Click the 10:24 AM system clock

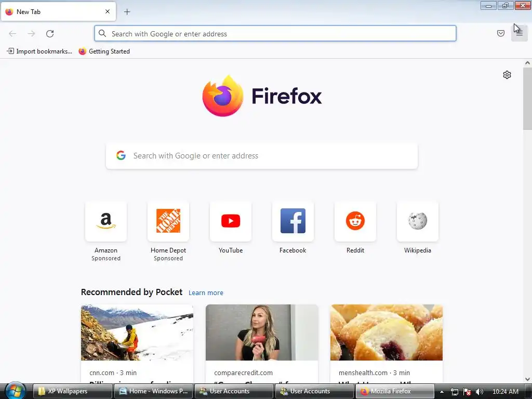pos(505,392)
